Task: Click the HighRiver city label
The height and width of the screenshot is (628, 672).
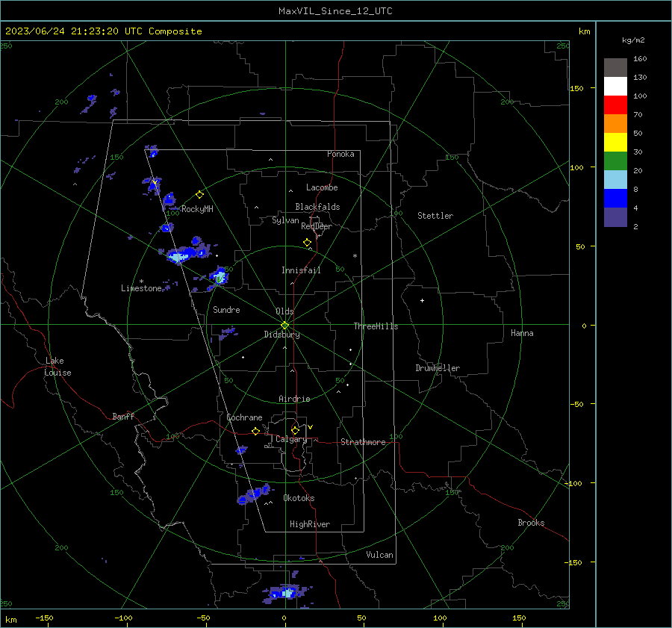Action: [309, 524]
